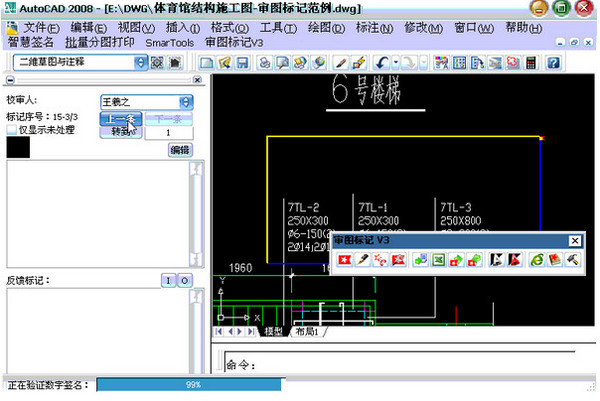Click the black color swatch in panel
The width and height of the screenshot is (600, 401).
click(x=19, y=148)
